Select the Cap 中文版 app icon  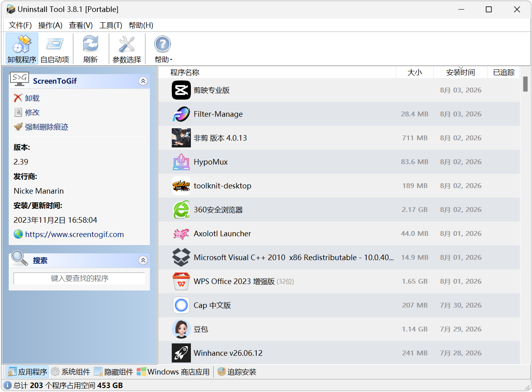click(181, 305)
